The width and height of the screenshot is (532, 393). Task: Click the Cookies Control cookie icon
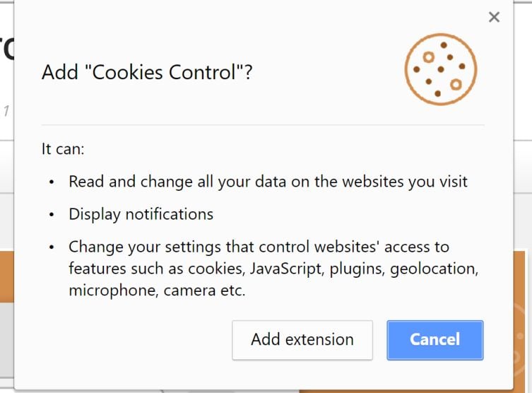tap(441, 69)
